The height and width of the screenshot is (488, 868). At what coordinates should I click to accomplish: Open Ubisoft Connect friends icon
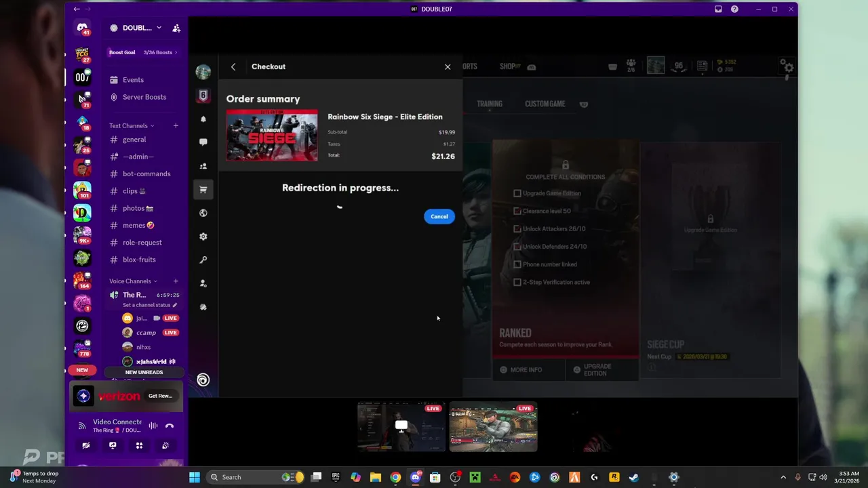point(203,166)
